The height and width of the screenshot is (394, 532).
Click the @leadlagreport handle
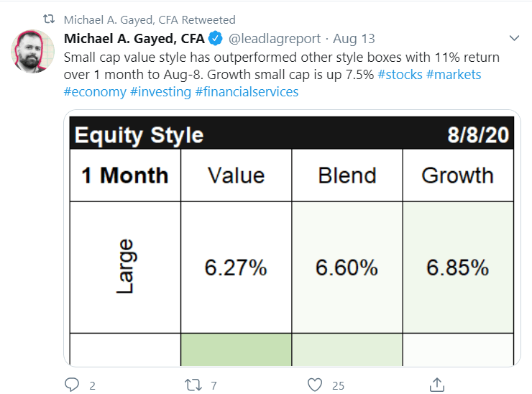pyautogui.click(x=274, y=39)
